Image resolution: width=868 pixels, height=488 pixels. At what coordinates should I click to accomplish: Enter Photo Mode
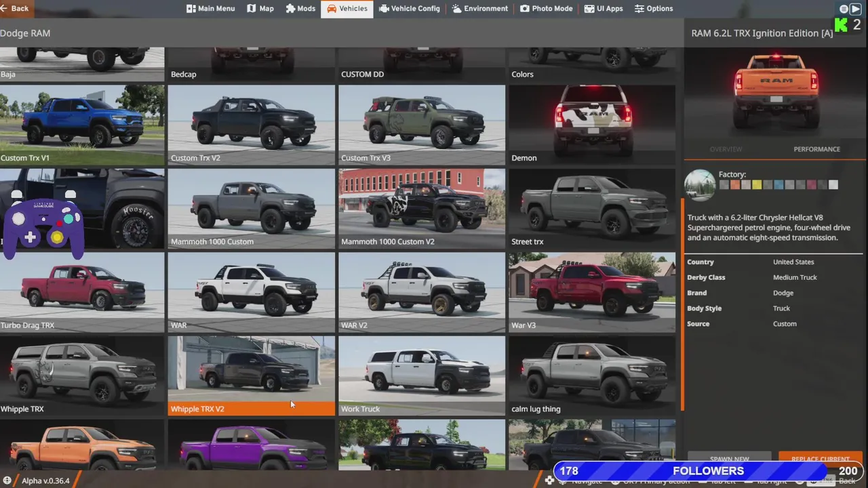pos(547,9)
